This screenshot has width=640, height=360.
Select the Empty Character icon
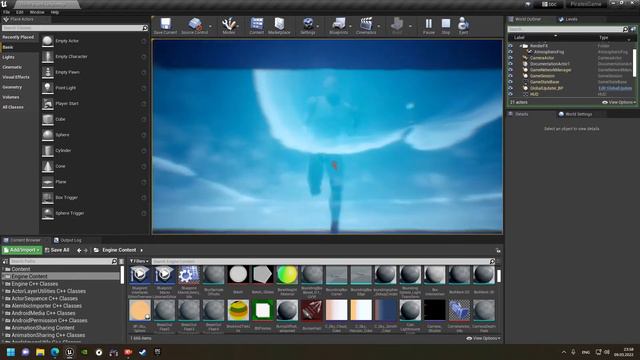[x=48, y=57]
